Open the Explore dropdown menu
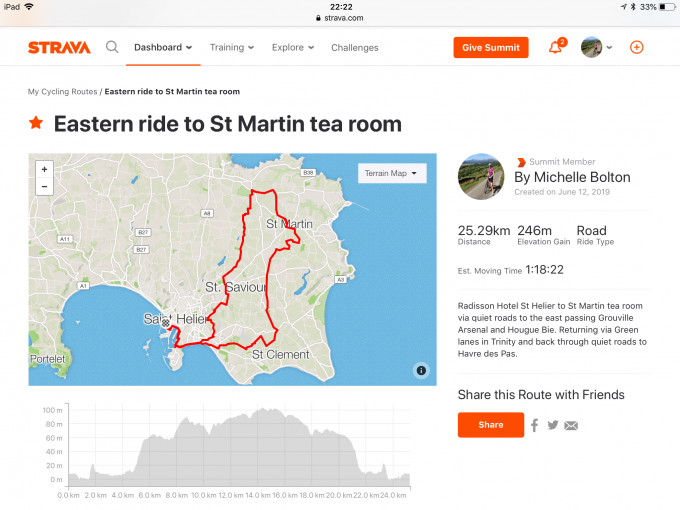 [x=293, y=47]
